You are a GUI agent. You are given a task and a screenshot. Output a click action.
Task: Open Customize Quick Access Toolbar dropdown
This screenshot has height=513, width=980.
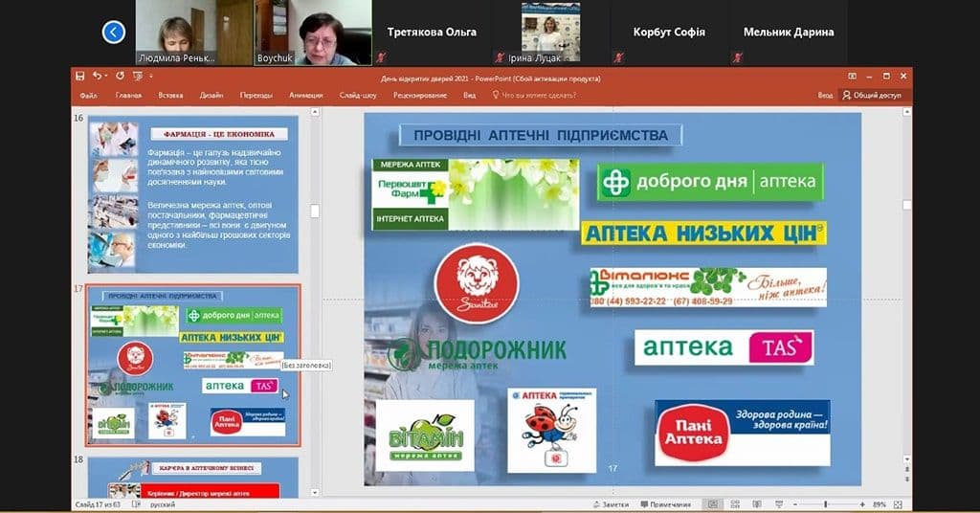click(150, 77)
